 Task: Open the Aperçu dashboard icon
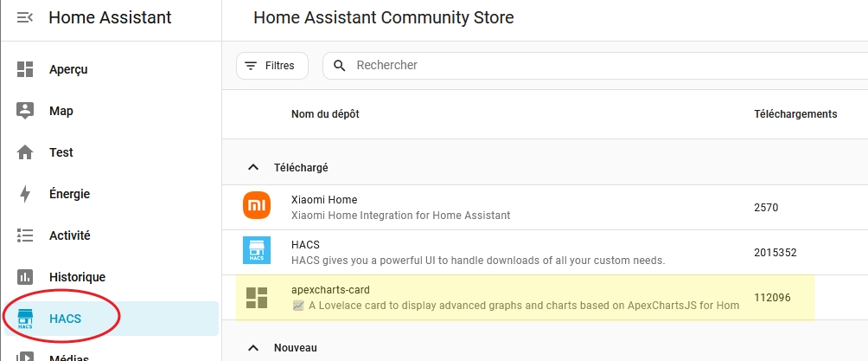25,69
